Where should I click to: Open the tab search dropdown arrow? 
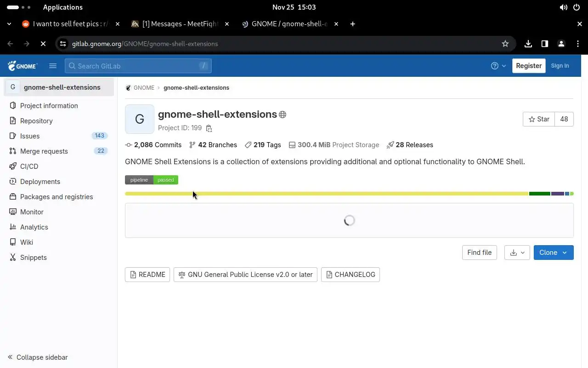click(x=9, y=24)
